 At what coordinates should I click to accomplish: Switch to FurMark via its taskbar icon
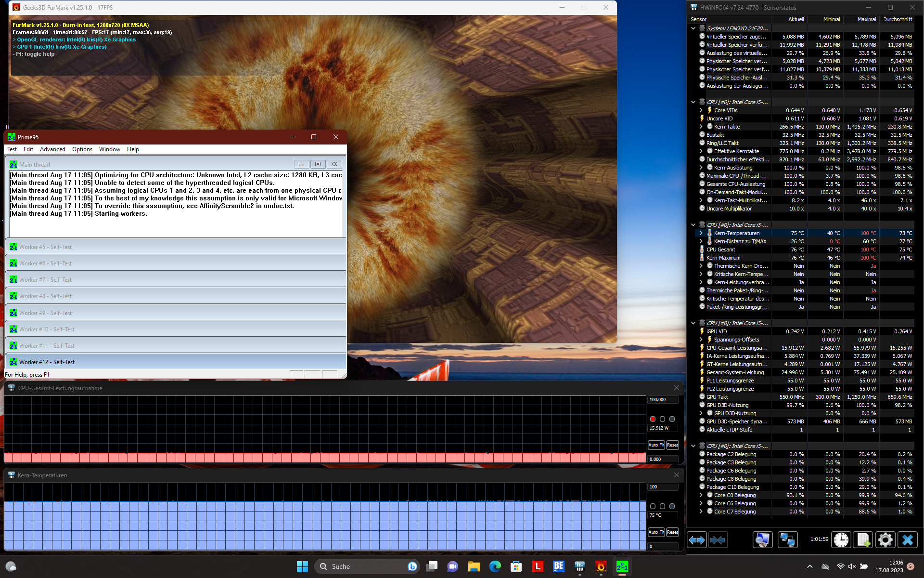[x=601, y=567]
